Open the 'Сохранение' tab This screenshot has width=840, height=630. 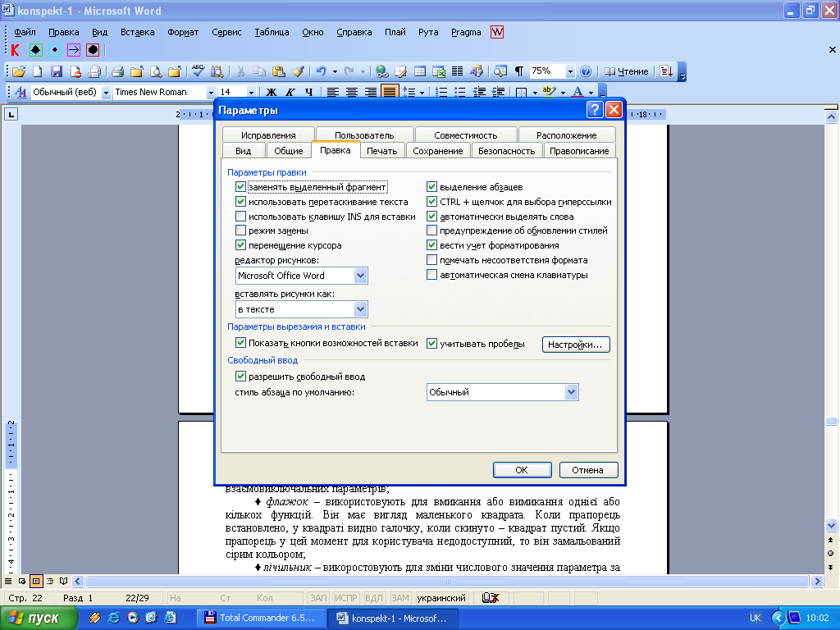(438, 151)
